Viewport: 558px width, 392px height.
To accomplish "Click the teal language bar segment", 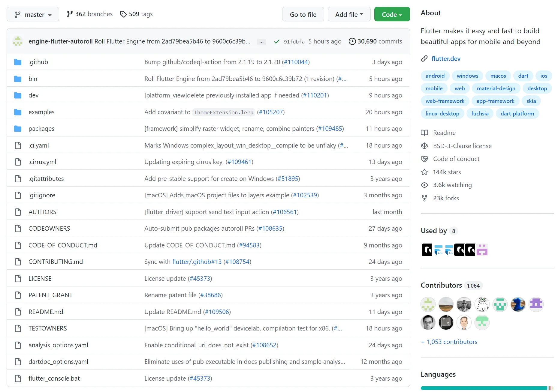I will [484, 388].
